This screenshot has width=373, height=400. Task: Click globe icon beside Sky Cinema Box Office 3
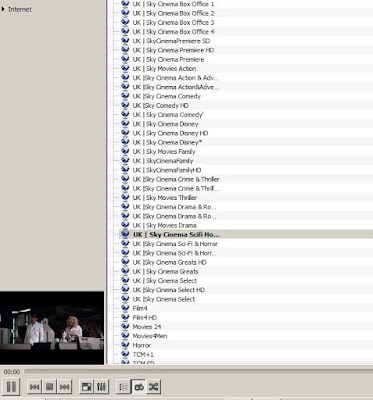point(125,22)
